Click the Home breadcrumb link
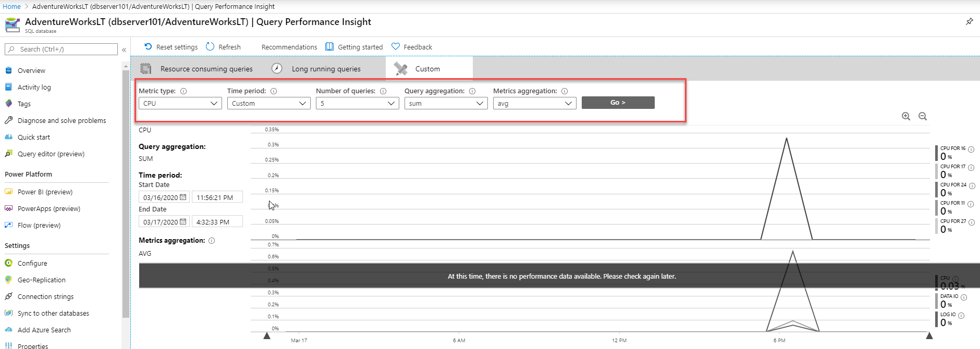 [11, 6]
